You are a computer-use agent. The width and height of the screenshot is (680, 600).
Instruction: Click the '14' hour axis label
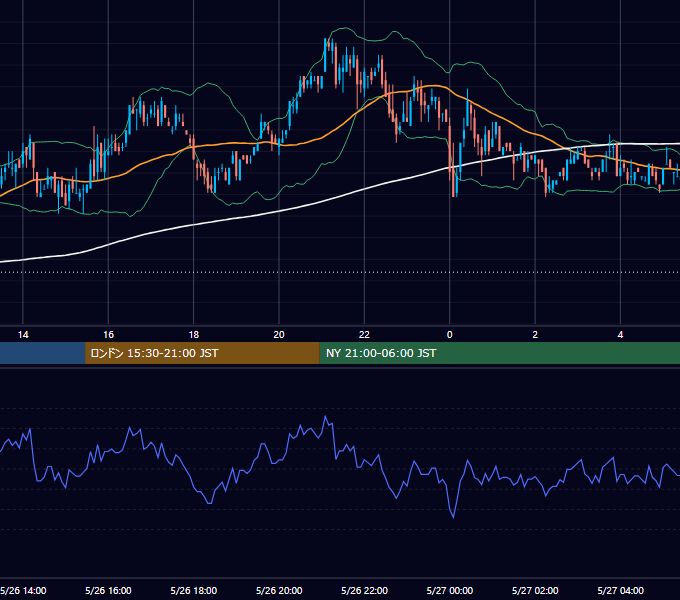[23, 335]
